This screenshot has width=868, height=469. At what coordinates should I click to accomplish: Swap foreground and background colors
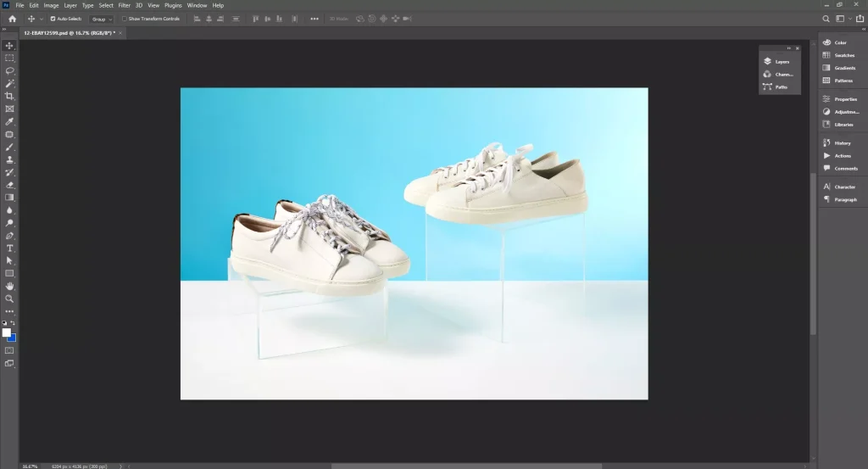[x=13, y=323]
